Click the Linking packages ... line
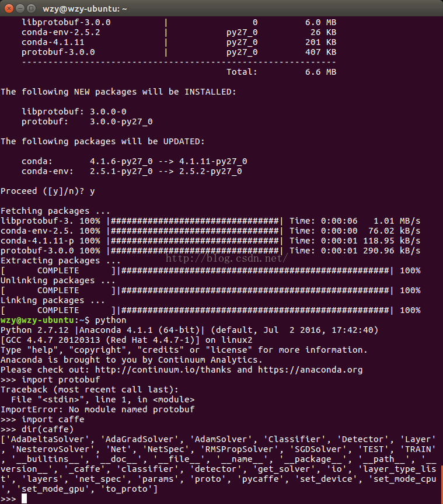This screenshot has height=504, width=443. (53, 301)
